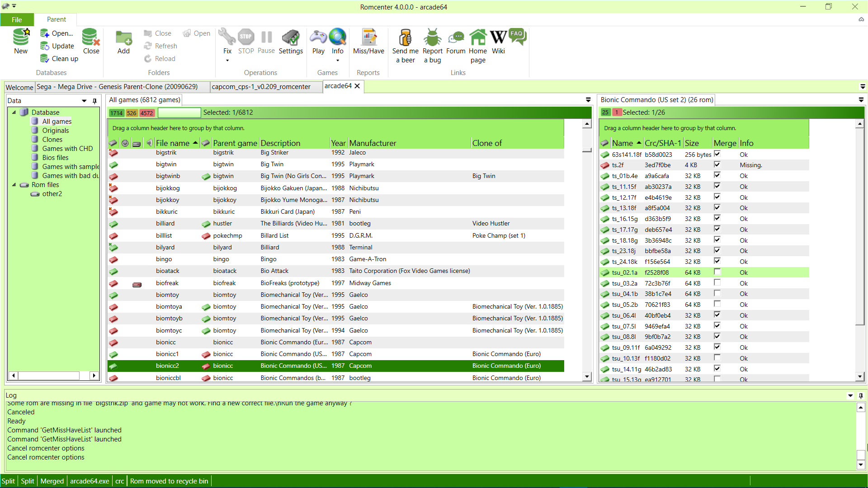This screenshot has height=488, width=868.
Task: Click the red 4572 games filter swatch
Action: 146,113
